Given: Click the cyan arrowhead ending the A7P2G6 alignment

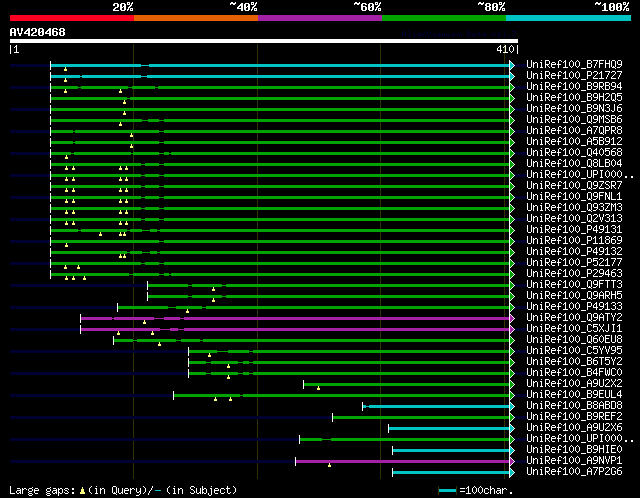Looking at the screenshot, I should tap(512, 473).
